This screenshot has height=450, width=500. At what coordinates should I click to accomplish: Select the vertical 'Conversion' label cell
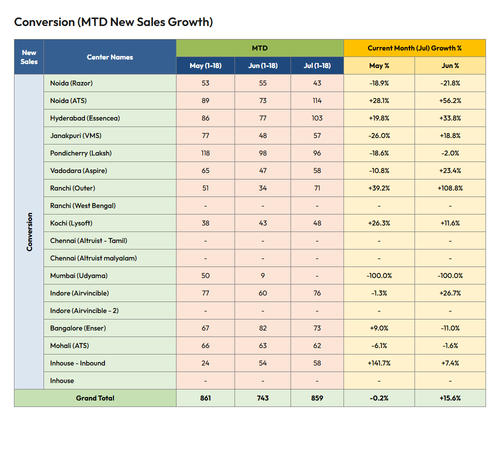click(29, 232)
